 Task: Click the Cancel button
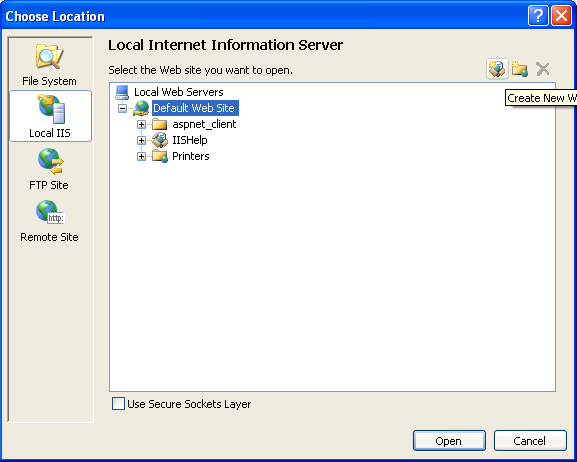(x=530, y=441)
